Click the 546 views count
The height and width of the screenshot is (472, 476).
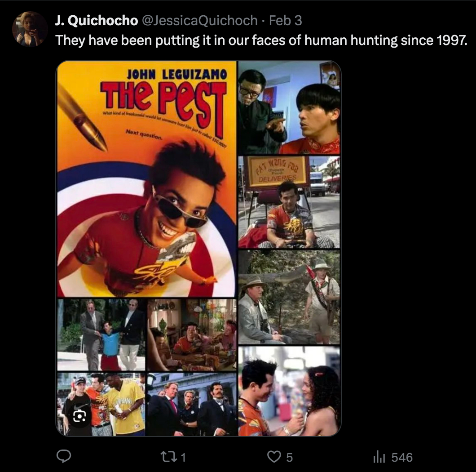coord(402,457)
